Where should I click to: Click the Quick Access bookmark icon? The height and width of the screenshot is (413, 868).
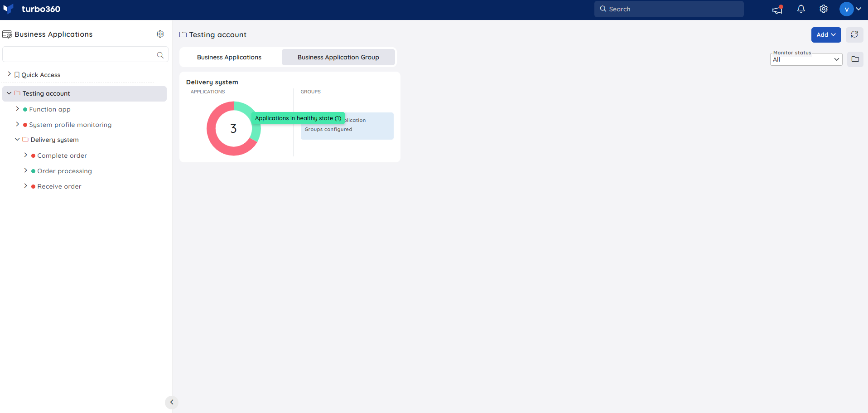click(17, 75)
